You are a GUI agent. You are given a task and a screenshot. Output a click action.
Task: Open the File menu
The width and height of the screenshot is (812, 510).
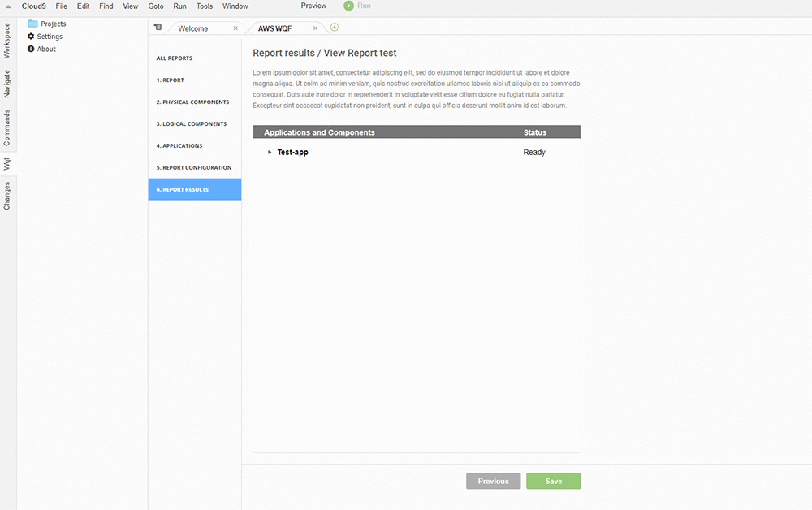(x=62, y=6)
